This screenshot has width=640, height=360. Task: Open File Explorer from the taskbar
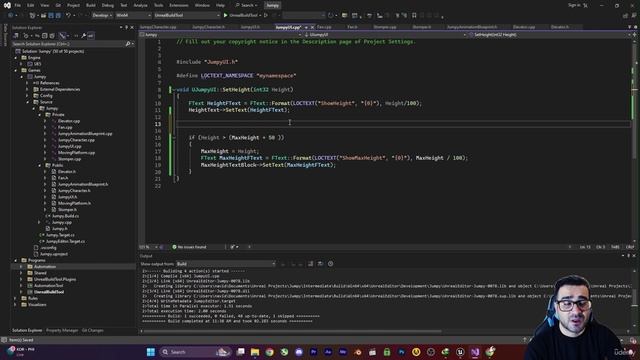click(255, 352)
